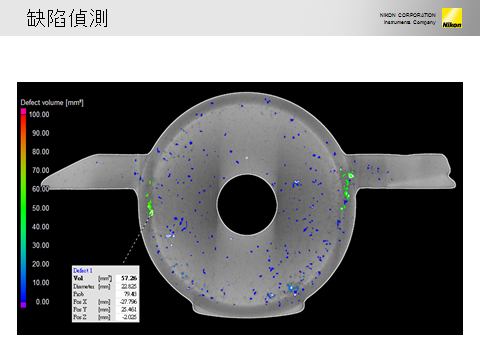Click the 50.00 scale label

(41, 208)
